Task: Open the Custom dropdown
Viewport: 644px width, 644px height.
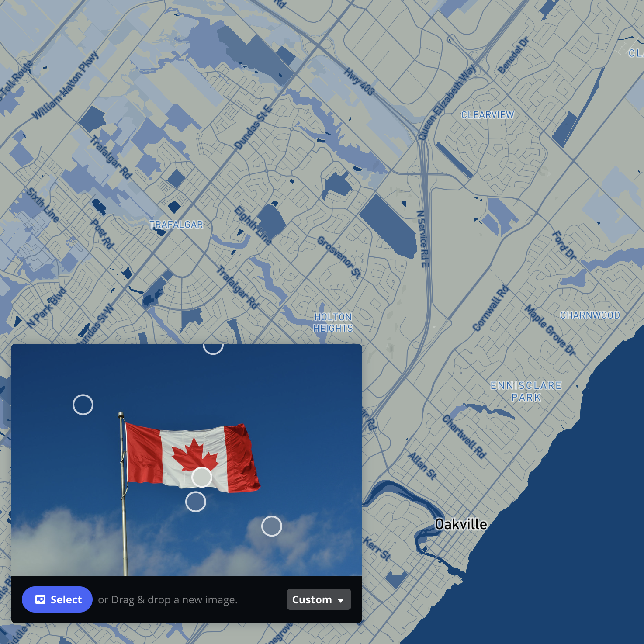Action: click(x=319, y=599)
